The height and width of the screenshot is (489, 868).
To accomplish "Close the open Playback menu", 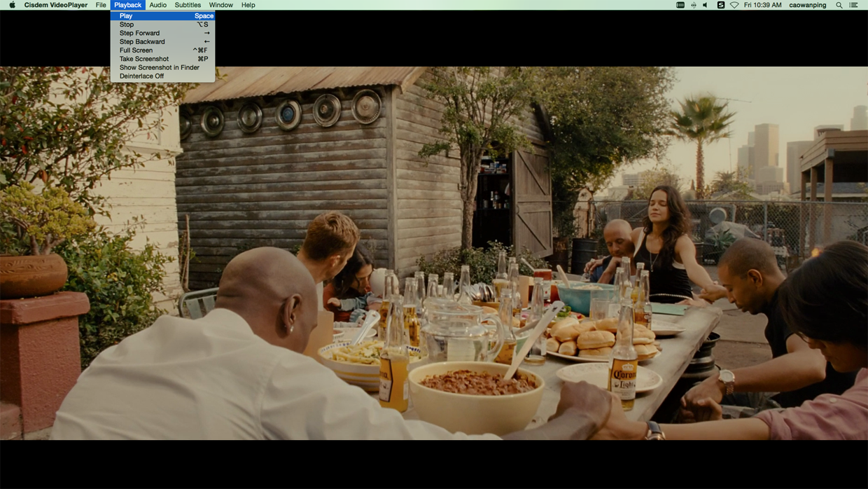I will coord(127,5).
